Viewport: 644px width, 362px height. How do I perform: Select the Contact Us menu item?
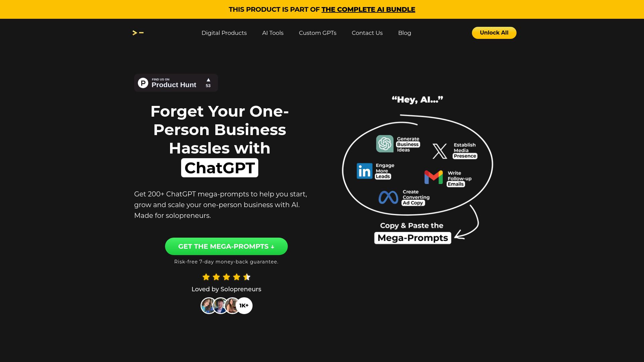click(367, 33)
